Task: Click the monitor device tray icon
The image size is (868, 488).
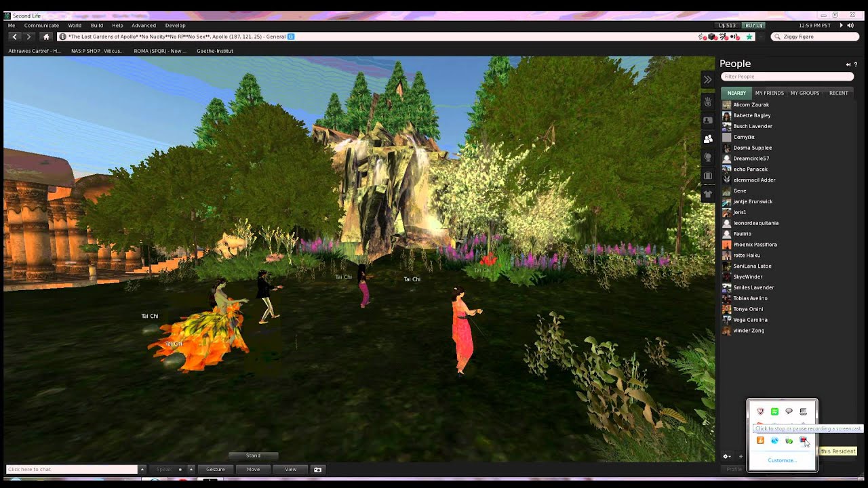Action: point(804,411)
